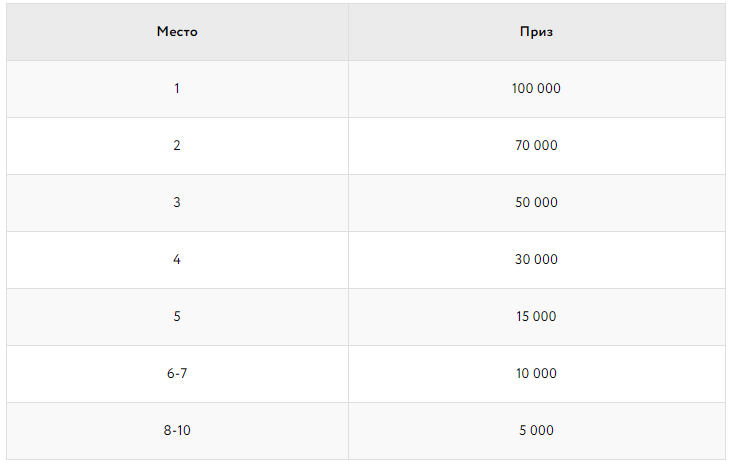Select the 30 000 prize cell

point(536,260)
